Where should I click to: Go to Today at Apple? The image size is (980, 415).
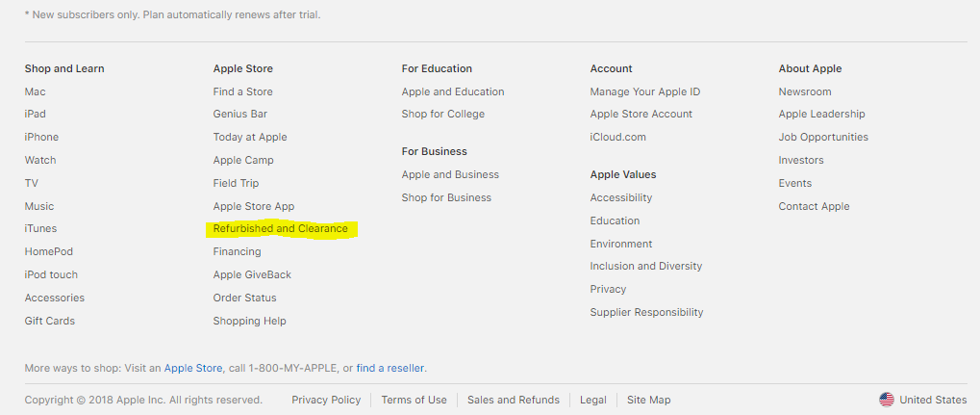click(250, 137)
